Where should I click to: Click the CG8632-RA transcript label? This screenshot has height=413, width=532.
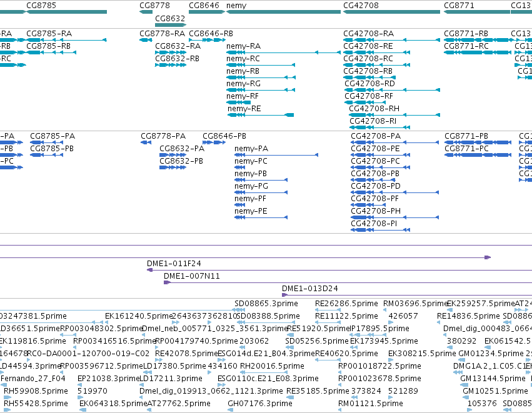178,46
